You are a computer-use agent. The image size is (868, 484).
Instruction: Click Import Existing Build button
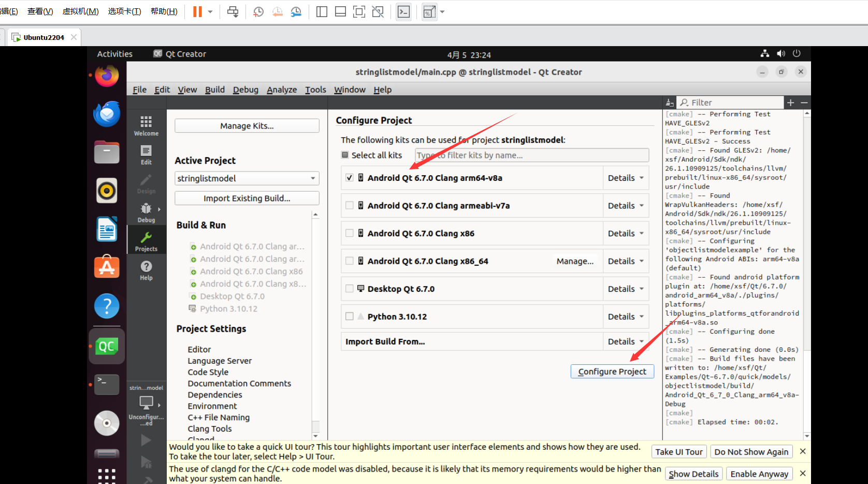247,198
